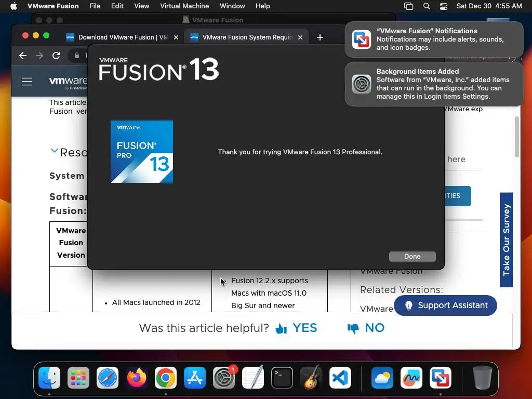The height and width of the screenshot is (399, 532).
Task: Open Safari from the Dock
Action: click(x=108, y=378)
